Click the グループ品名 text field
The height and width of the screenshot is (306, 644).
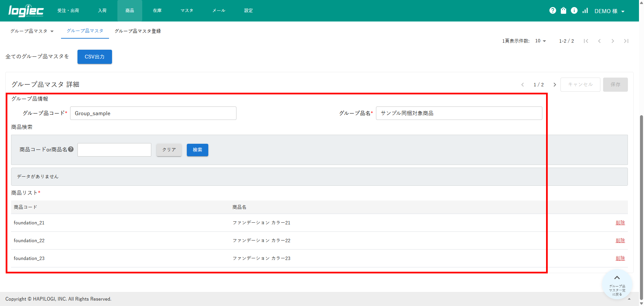(459, 113)
